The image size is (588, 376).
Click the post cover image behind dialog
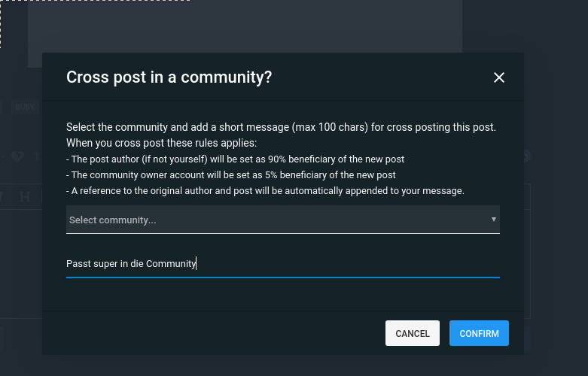(x=245, y=30)
